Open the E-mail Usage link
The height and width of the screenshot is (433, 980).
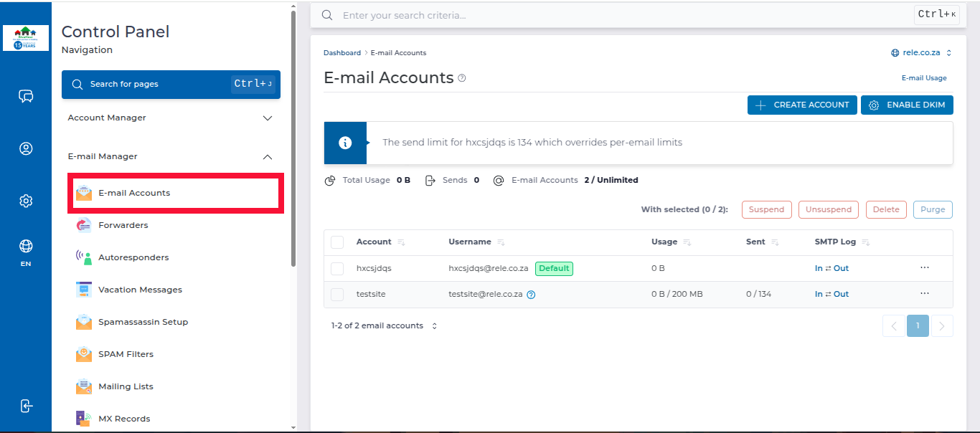[923, 77]
